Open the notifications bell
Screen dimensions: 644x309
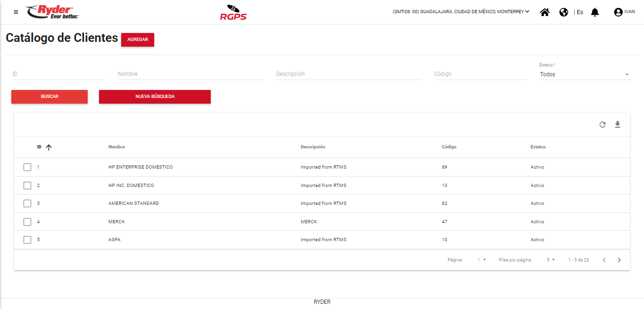595,12
